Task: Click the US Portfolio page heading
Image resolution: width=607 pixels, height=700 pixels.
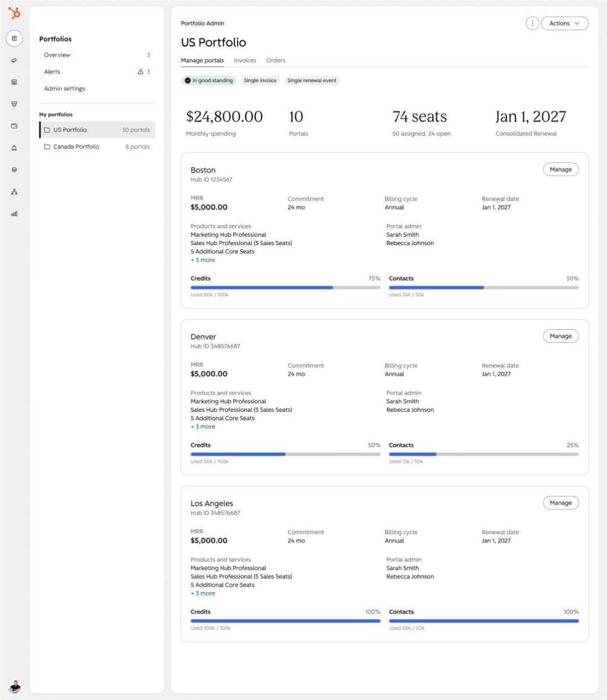Action: (214, 42)
